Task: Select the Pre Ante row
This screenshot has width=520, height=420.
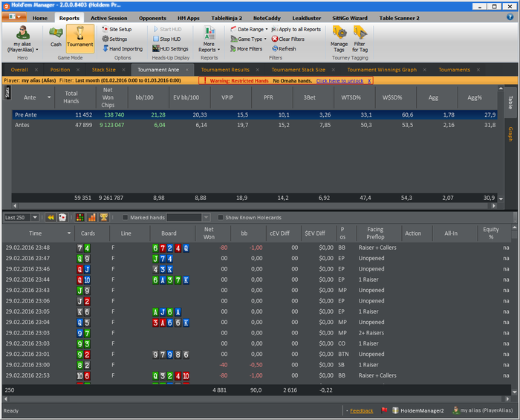Action: pos(254,114)
